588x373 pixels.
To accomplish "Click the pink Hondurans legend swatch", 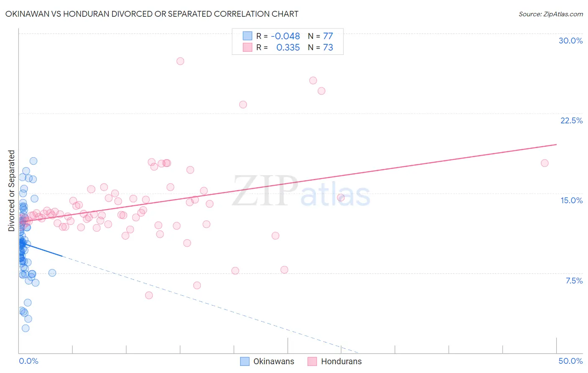I will [312, 361].
